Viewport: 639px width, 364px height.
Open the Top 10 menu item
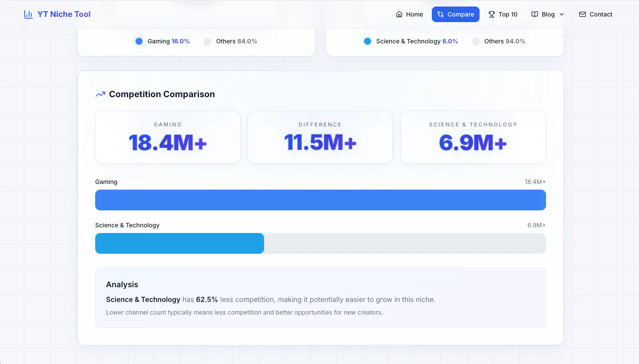point(503,14)
